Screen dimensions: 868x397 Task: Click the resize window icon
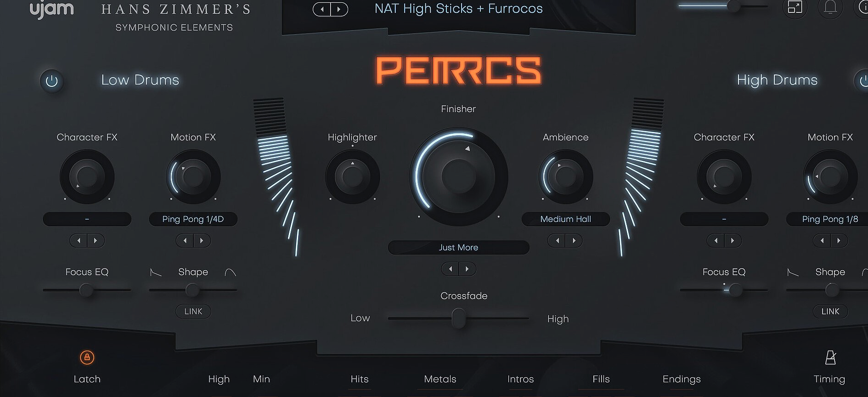coord(795,7)
